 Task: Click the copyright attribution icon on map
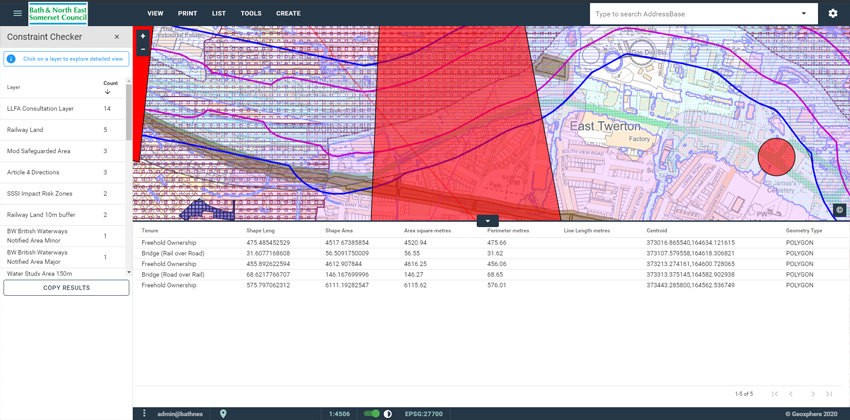pos(839,210)
